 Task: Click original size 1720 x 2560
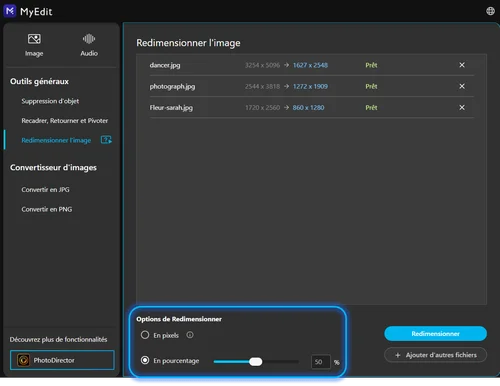[x=262, y=108]
